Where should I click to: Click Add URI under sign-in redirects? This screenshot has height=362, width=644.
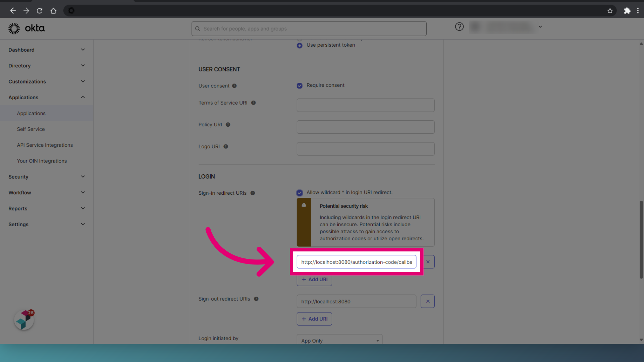point(314,280)
